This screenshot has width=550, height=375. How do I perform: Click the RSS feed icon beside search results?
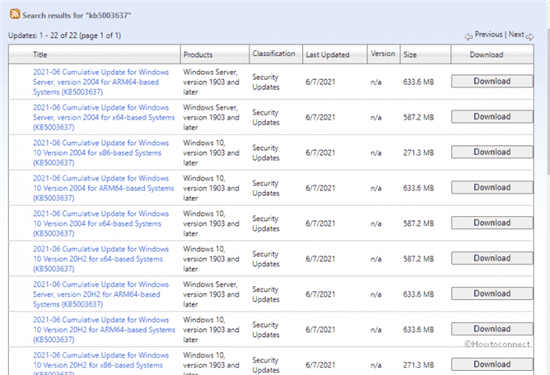tap(15, 14)
